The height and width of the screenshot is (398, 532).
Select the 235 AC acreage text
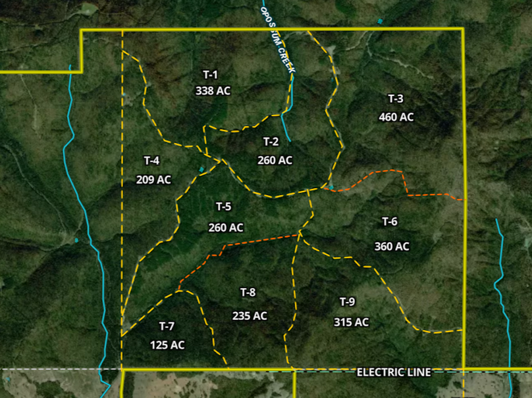coord(250,316)
